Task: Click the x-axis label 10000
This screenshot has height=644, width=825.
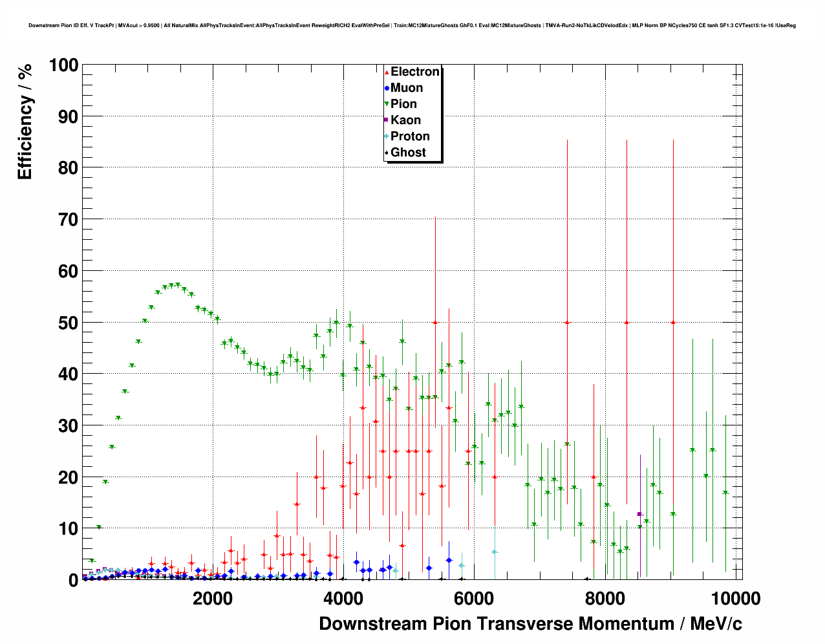Action: (x=735, y=599)
